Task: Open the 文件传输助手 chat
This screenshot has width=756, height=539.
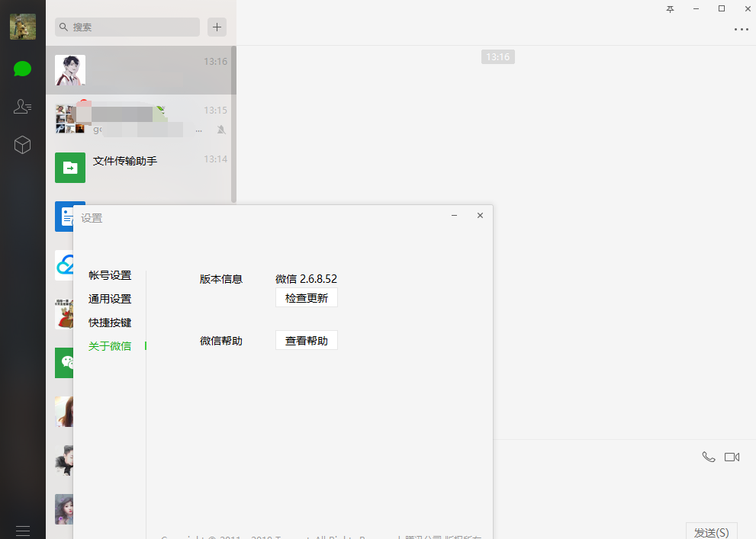Action: point(141,162)
